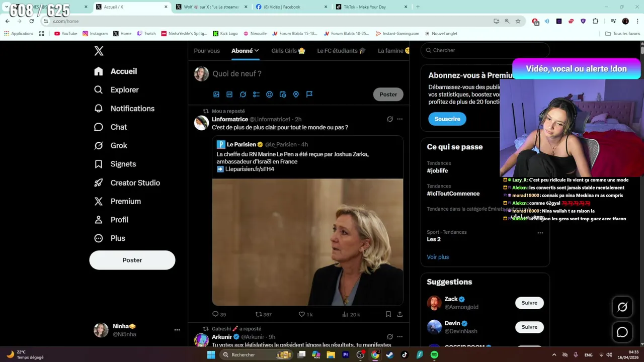
Task: Open YouTube bookmark
Action: coord(65,34)
